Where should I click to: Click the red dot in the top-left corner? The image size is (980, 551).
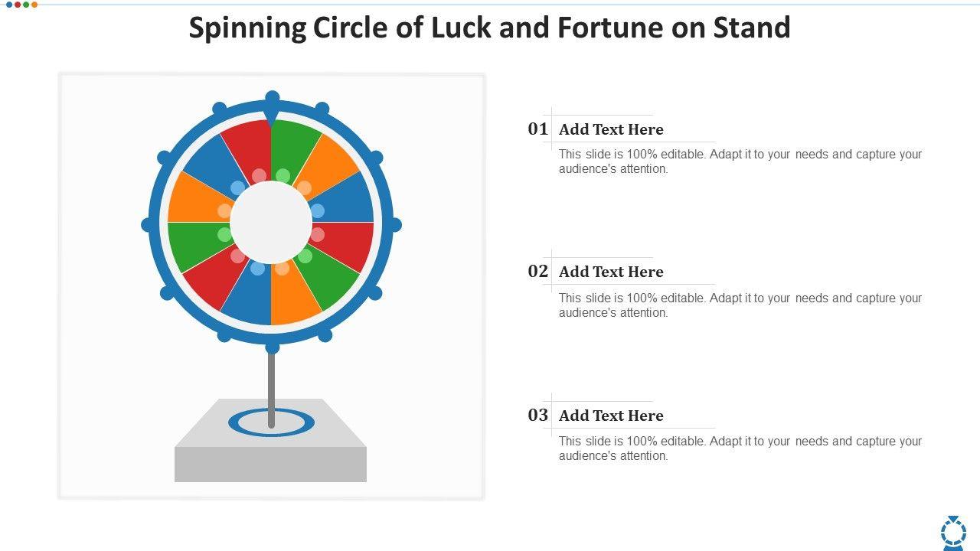point(18,5)
